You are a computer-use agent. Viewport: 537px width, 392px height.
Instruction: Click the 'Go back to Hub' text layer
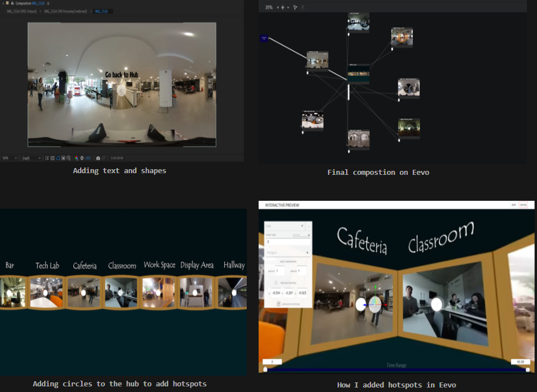pyautogui.click(x=121, y=74)
